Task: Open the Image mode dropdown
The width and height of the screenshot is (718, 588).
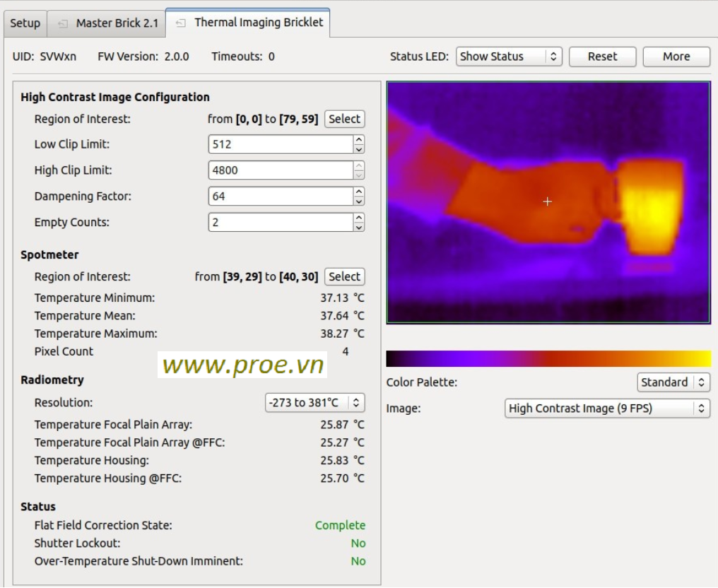Action: (607, 408)
